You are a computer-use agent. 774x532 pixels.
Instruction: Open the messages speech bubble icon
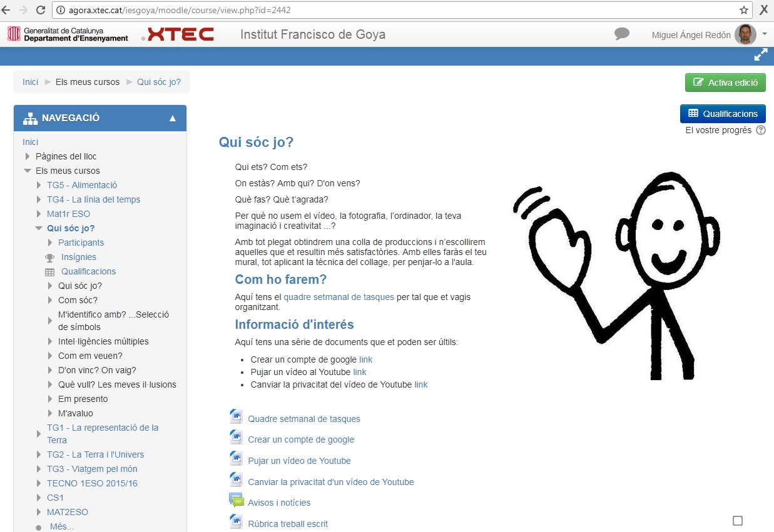tap(621, 34)
